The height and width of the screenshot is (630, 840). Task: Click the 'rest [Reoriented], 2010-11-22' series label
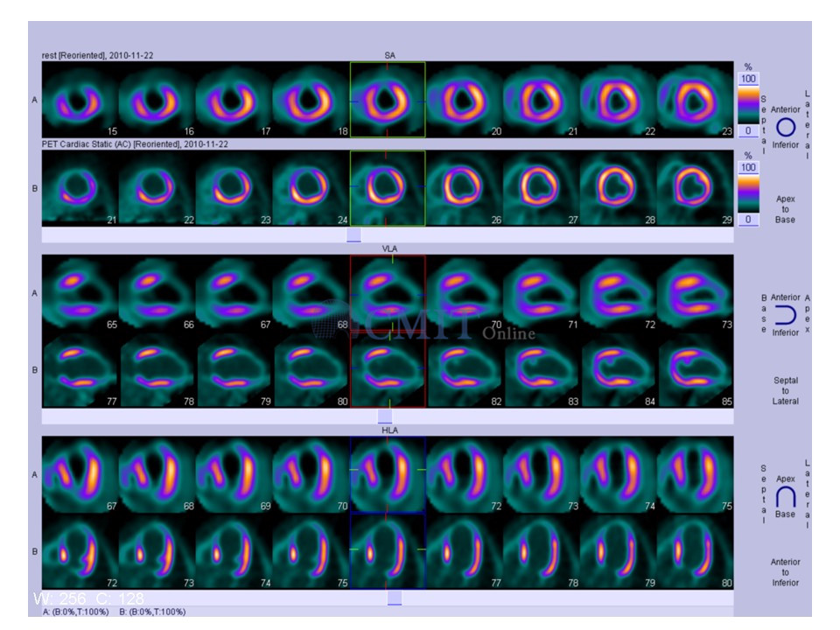click(97, 55)
